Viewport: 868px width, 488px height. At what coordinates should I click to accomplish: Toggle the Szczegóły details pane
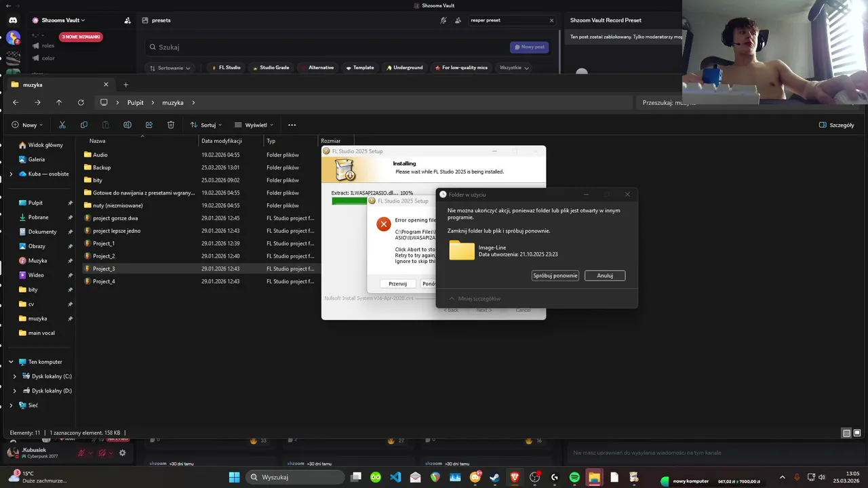coord(837,125)
